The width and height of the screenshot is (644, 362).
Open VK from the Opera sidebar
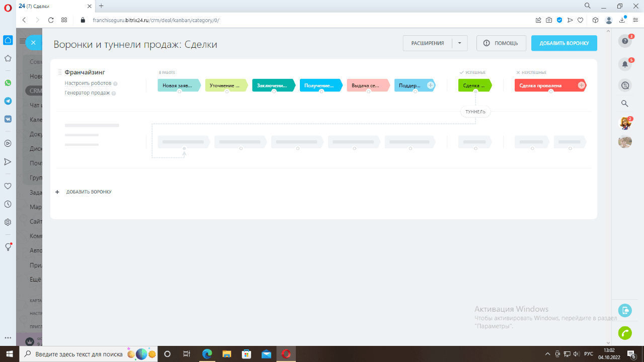tap(8, 119)
